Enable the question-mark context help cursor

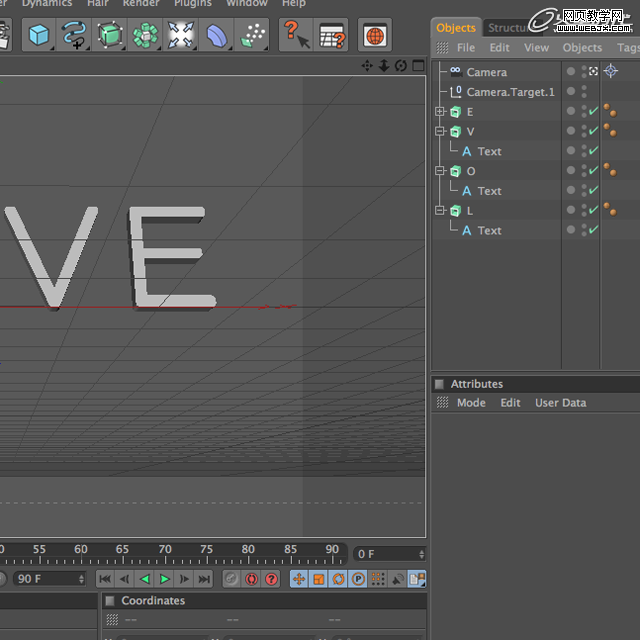[296, 35]
